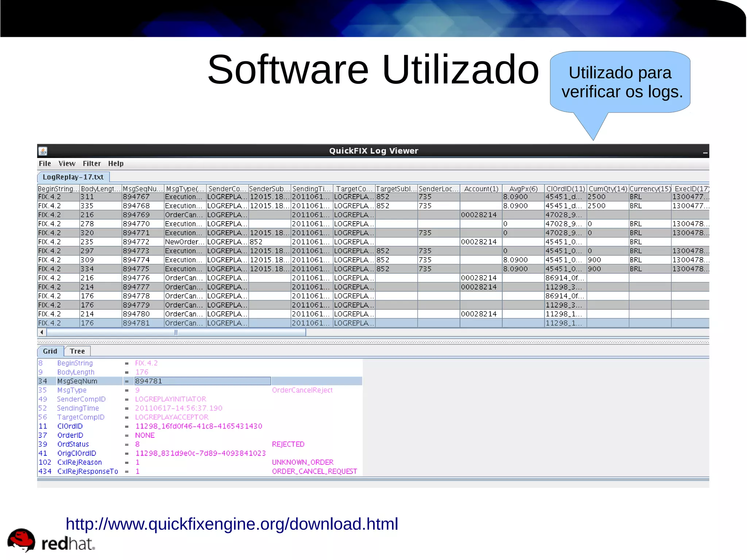Select the row with MsgSeqNum 894770
This screenshot has width=747, height=560.
(373, 224)
